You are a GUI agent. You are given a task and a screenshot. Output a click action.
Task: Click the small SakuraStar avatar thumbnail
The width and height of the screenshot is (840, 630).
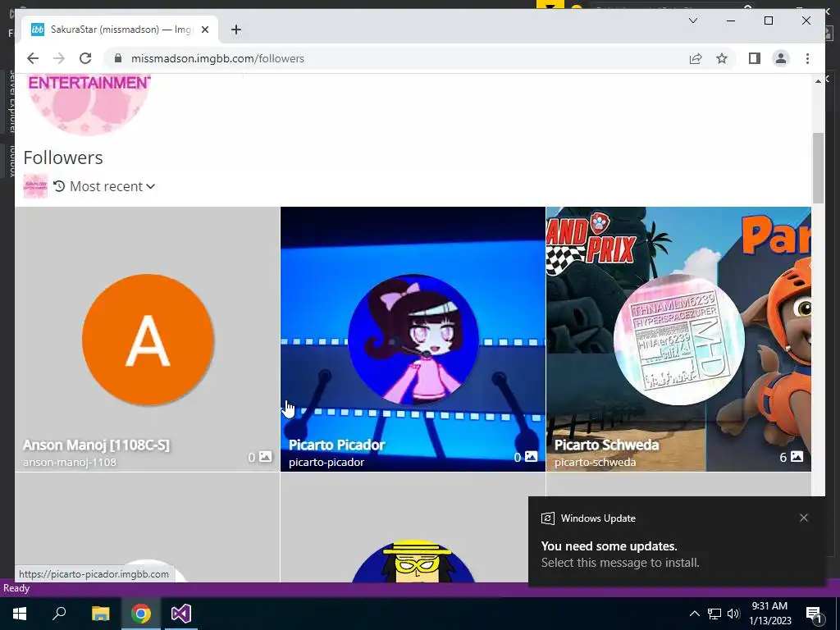(35, 186)
